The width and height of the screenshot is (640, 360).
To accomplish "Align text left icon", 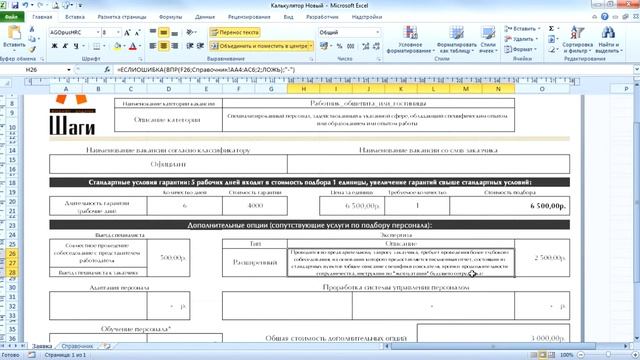I will (153, 46).
